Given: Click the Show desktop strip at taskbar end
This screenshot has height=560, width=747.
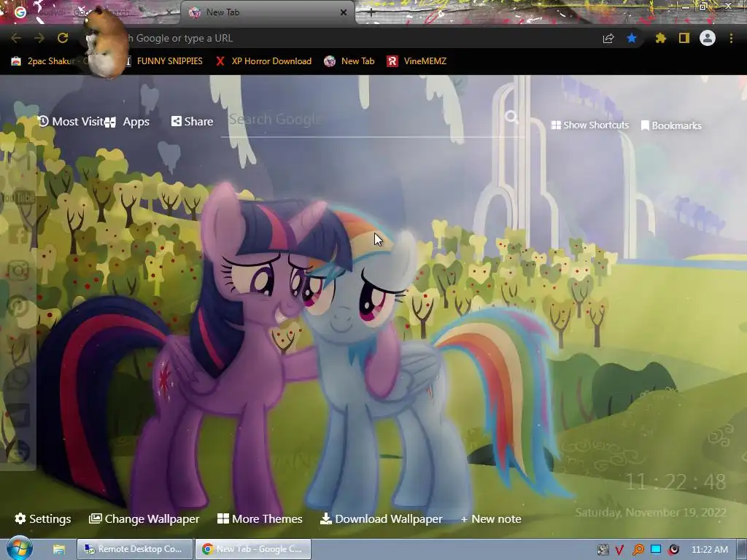Looking at the screenshot, I should [742, 550].
